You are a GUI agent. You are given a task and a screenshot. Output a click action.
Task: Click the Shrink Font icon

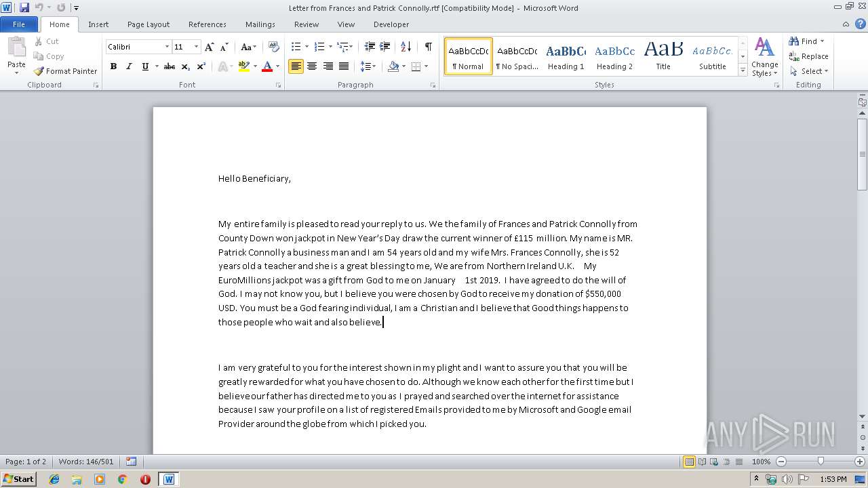point(223,47)
